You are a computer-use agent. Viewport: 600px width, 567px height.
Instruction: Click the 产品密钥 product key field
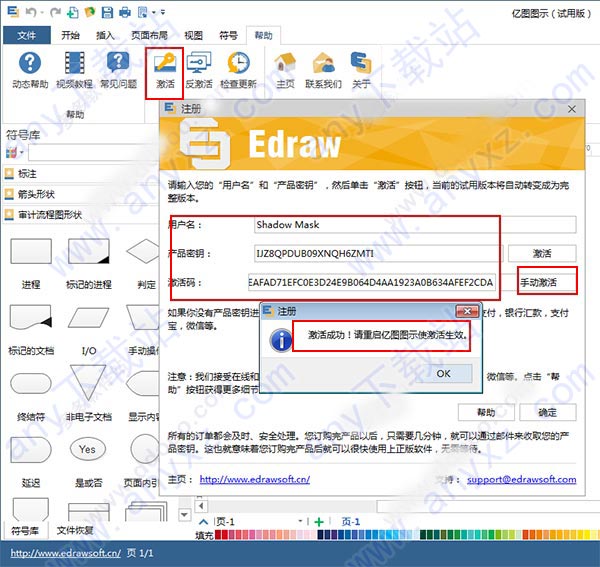pos(378,253)
